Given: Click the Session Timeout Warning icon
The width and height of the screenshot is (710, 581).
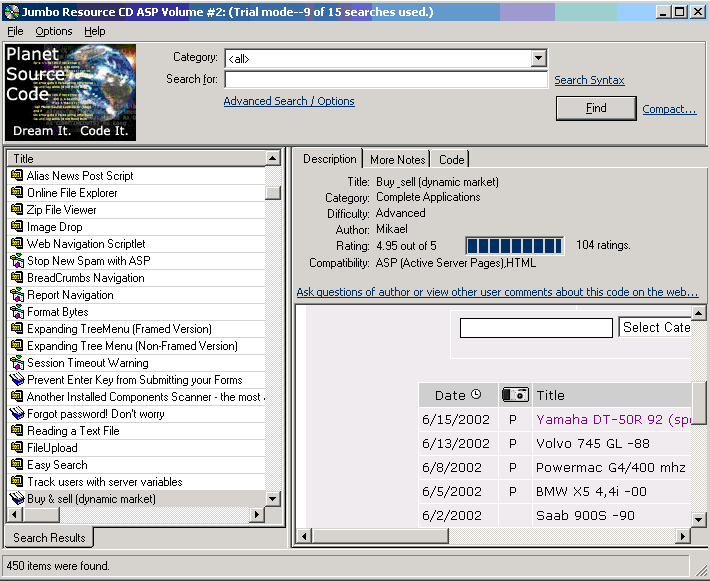Looking at the screenshot, I should [x=17, y=363].
